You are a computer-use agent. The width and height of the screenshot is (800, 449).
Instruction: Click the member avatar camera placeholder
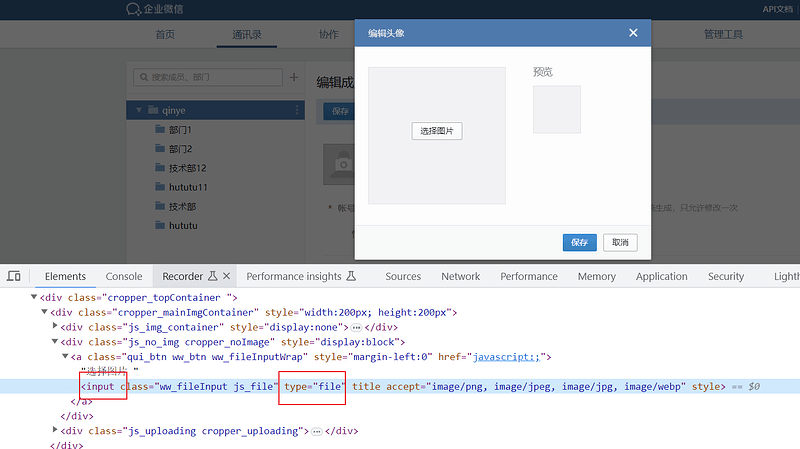339,164
